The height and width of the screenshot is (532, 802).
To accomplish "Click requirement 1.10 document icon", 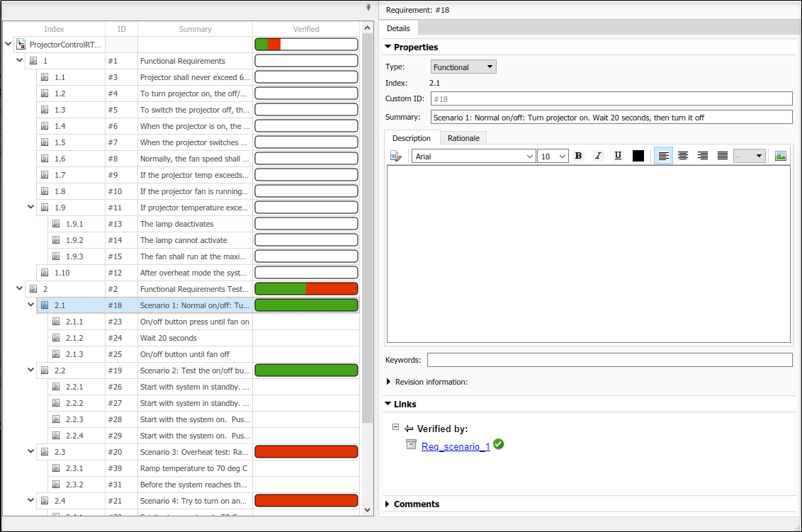I will 45,273.
